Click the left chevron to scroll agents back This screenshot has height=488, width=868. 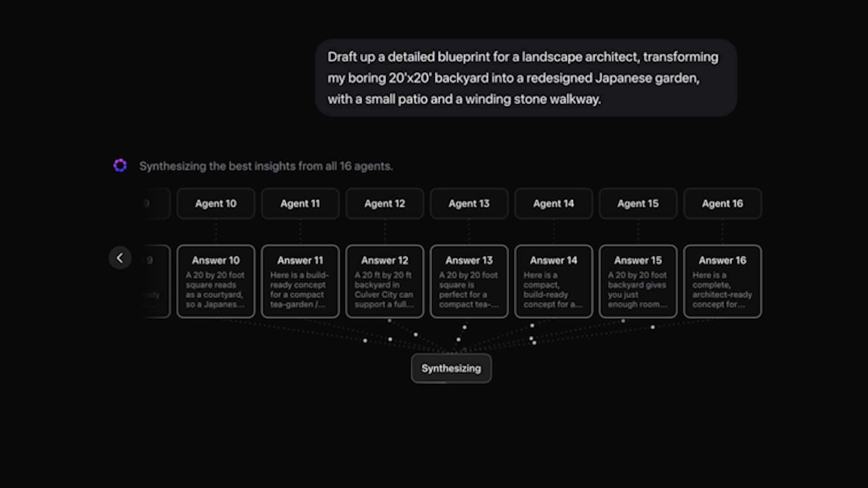(x=120, y=258)
